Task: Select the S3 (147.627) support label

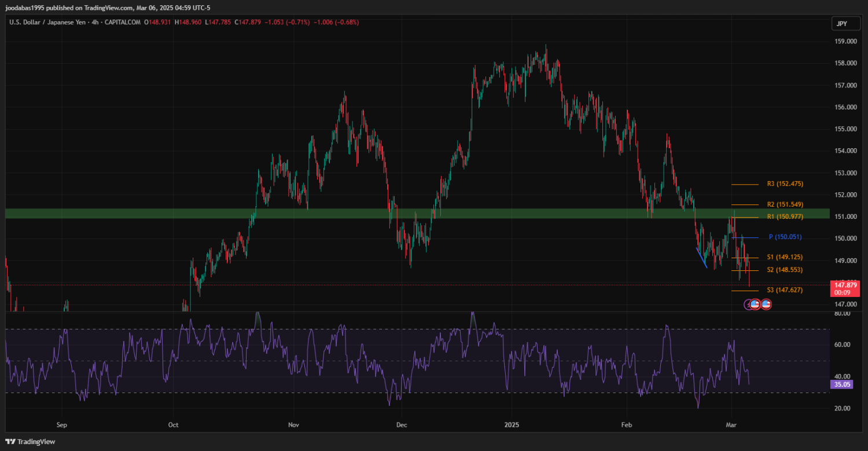Action: [x=785, y=290]
